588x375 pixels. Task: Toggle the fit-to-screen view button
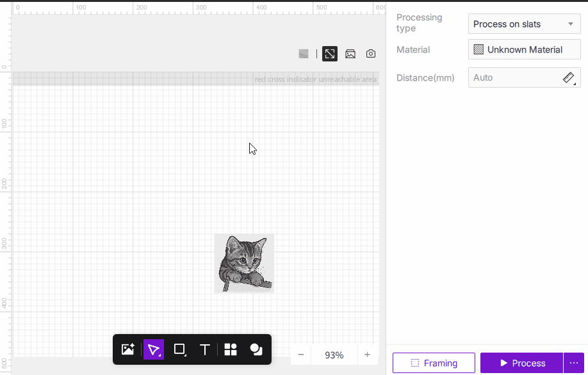point(330,54)
